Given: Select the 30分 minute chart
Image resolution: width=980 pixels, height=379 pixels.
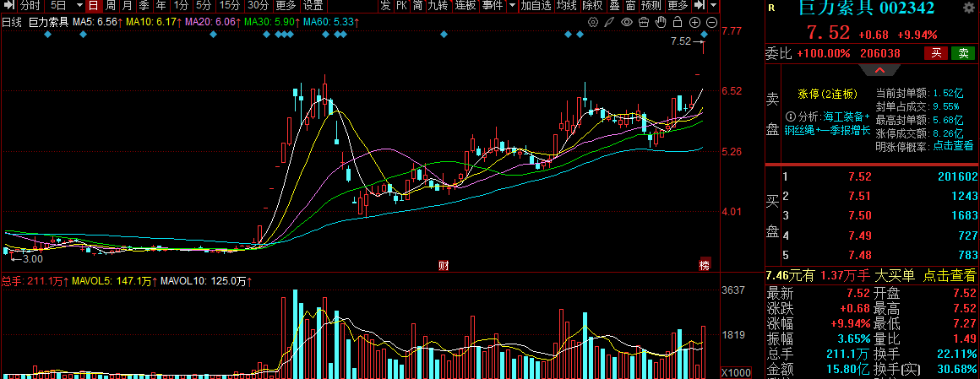Looking at the screenshot, I should 259,6.
